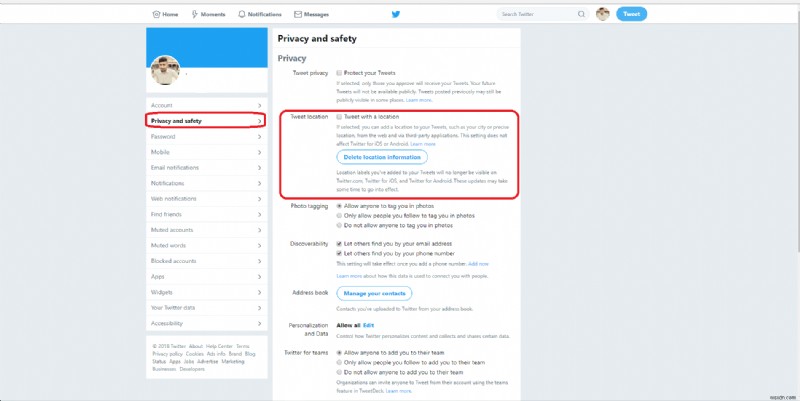Click the Delete location information button
The width and height of the screenshot is (800, 401).
point(382,157)
